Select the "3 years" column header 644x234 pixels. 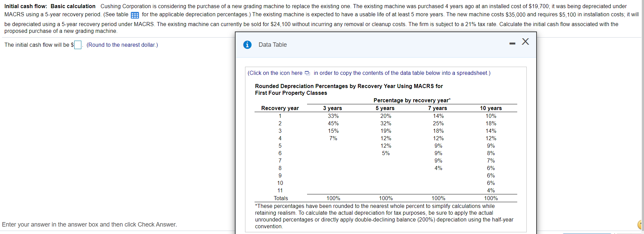(x=333, y=108)
